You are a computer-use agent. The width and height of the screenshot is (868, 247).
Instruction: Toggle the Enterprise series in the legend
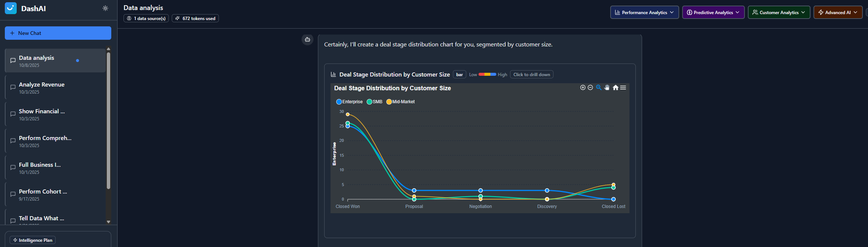[x=349, y=101]
